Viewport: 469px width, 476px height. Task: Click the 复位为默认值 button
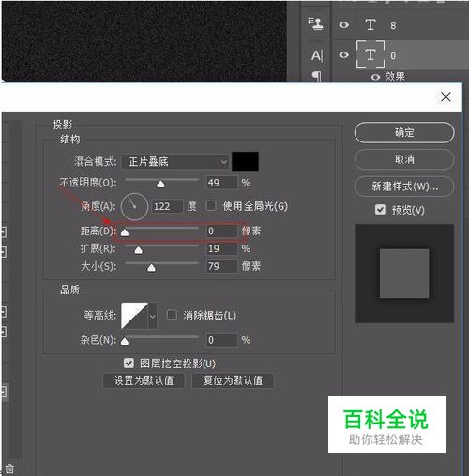233,380
